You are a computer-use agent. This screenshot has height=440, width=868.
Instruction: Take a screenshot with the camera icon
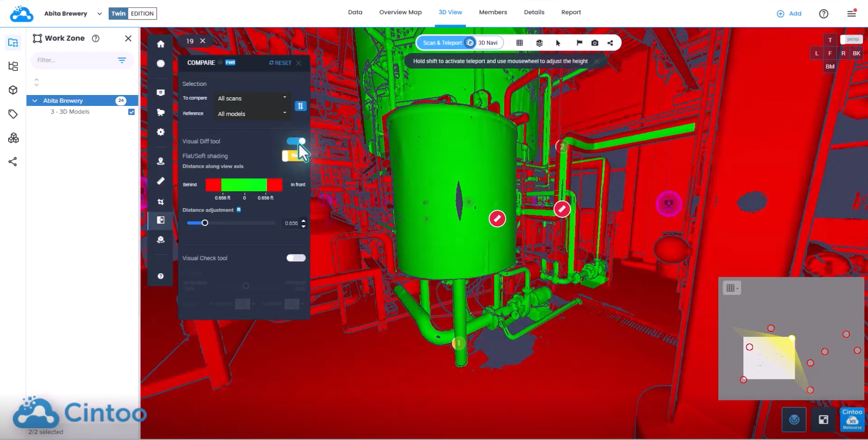[x=595, y=43]
